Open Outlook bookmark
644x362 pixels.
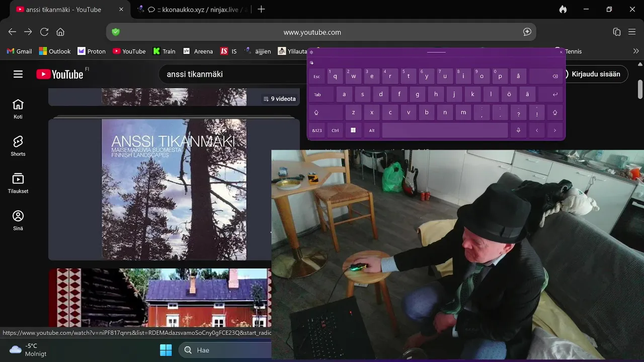coord(55,51)
